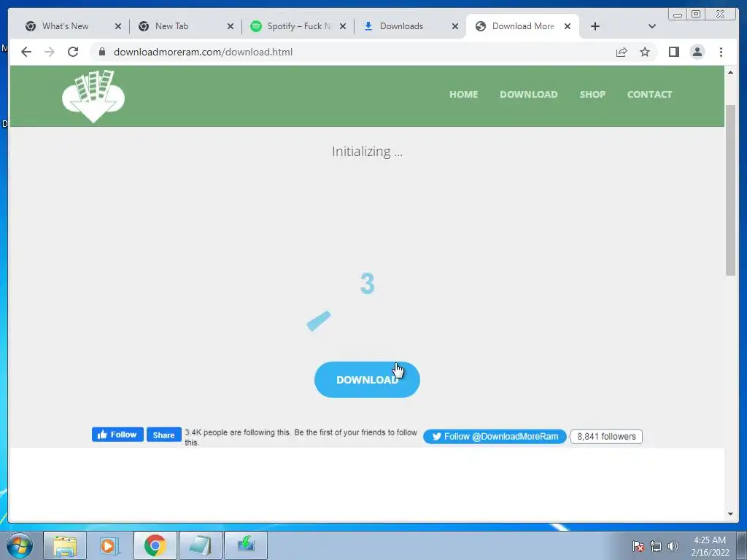Click the Initializing status text
This screenshot has height=560, width=747.
(x=368, y=152)
